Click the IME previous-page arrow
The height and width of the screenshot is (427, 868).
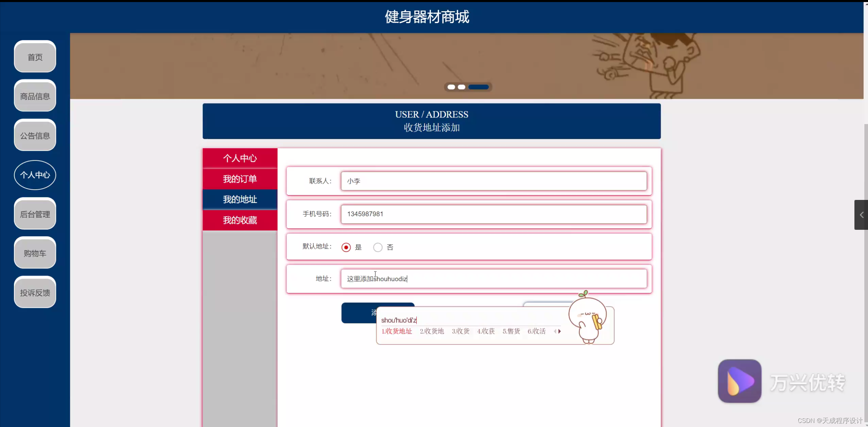(x=554, y=331)
